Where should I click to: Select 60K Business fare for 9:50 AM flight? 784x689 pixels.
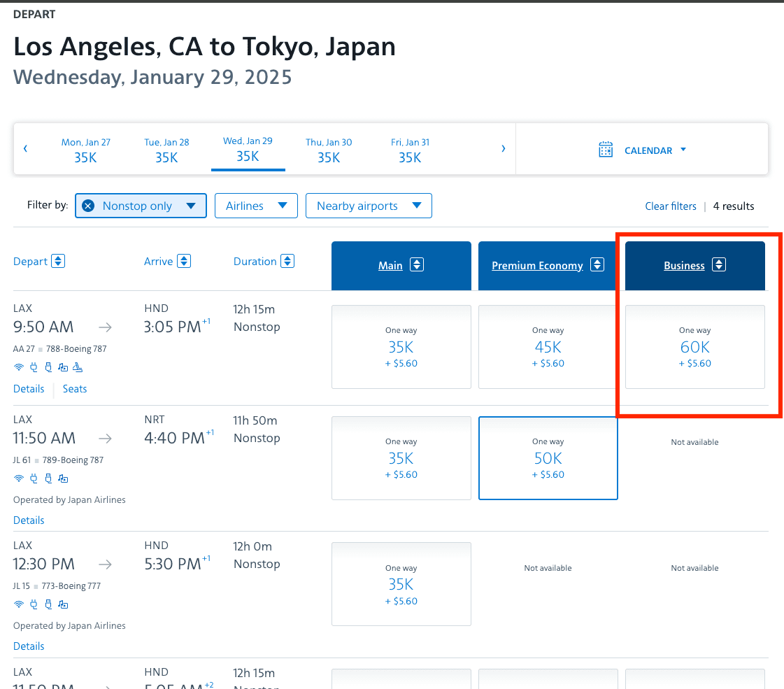point(694,347)
